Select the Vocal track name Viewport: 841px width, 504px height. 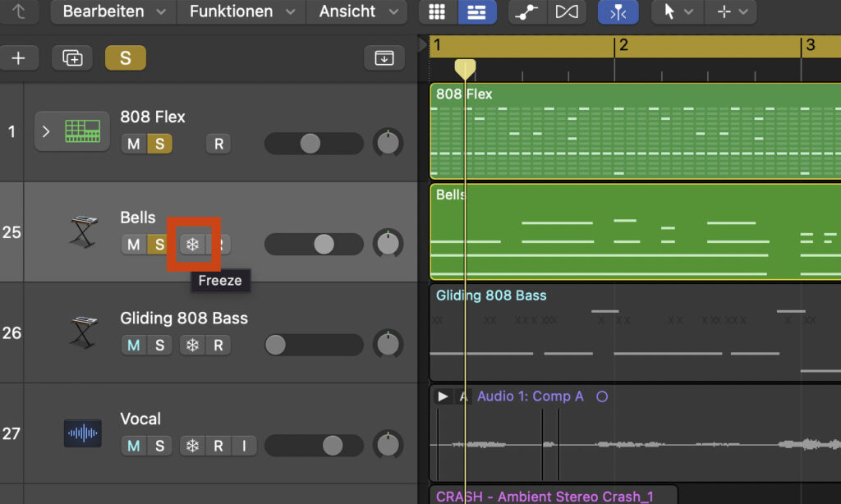140,419
